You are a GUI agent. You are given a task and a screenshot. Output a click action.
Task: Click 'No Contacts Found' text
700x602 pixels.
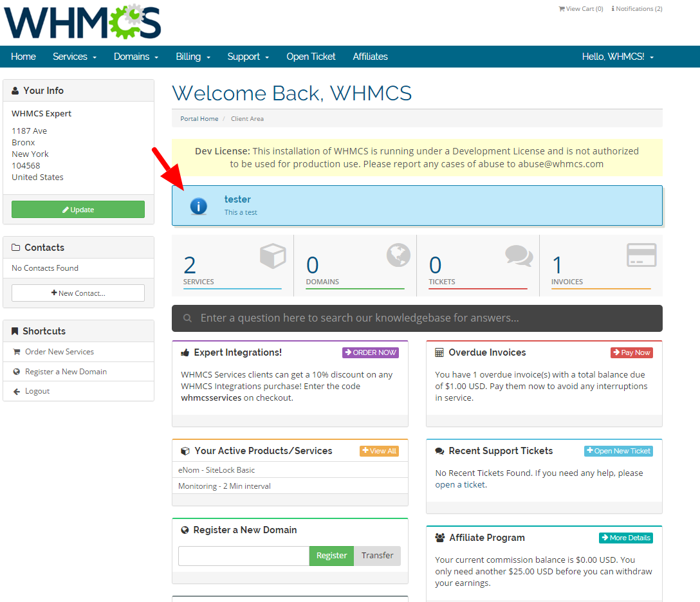pyautogui.click(x=45, y=268)
